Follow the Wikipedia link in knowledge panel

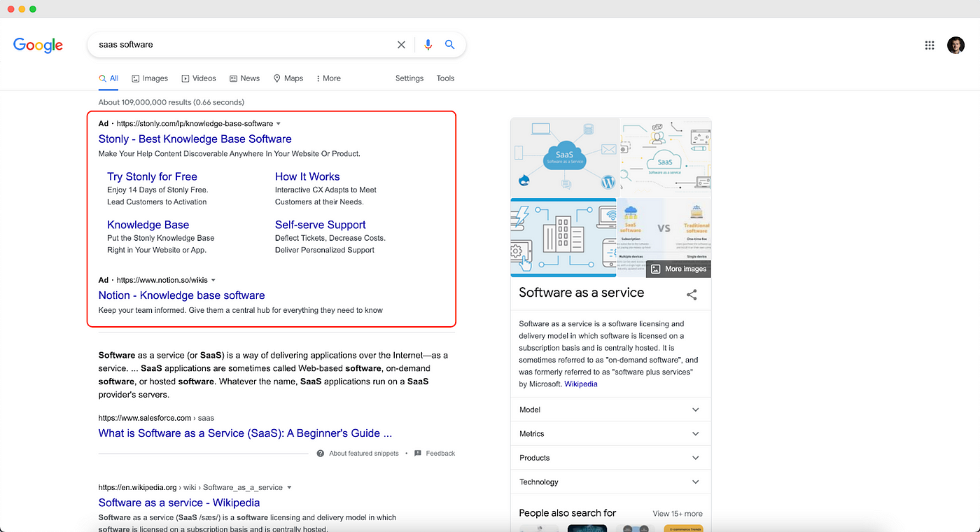tap(581, 384)
